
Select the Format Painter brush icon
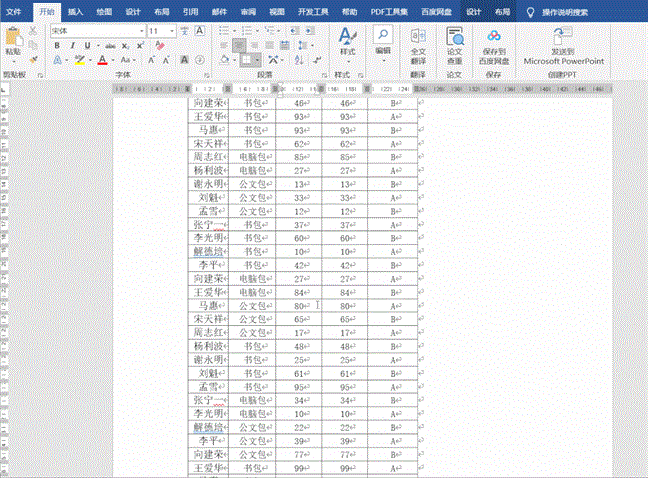[x=33, y=59]
